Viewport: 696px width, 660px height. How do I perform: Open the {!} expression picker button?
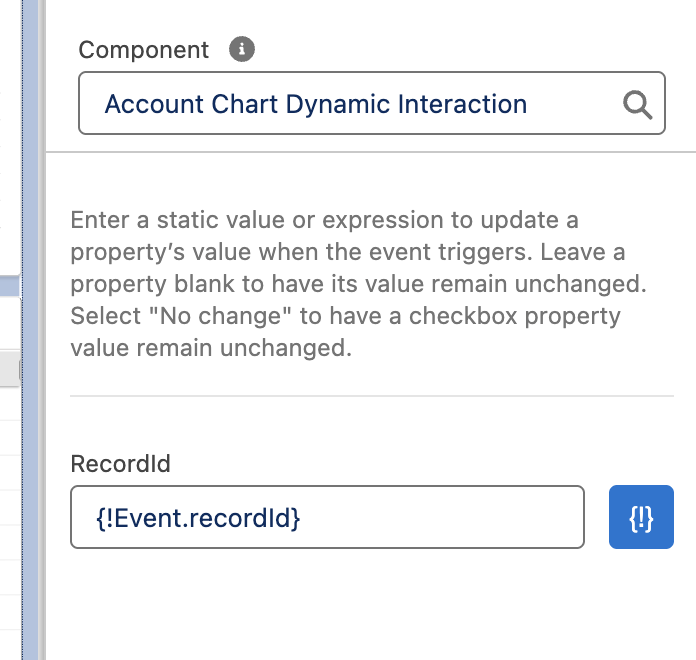point(641,517)
